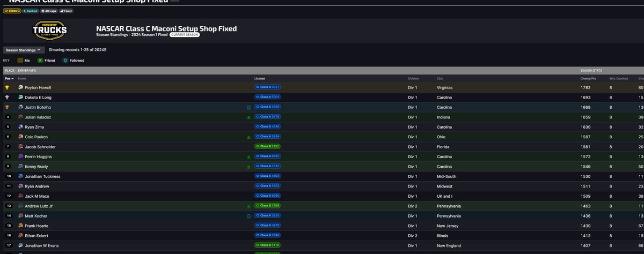Click the silver trophy beside Dakota E Long
Screen dimensions: 644x254
[7, 97]
